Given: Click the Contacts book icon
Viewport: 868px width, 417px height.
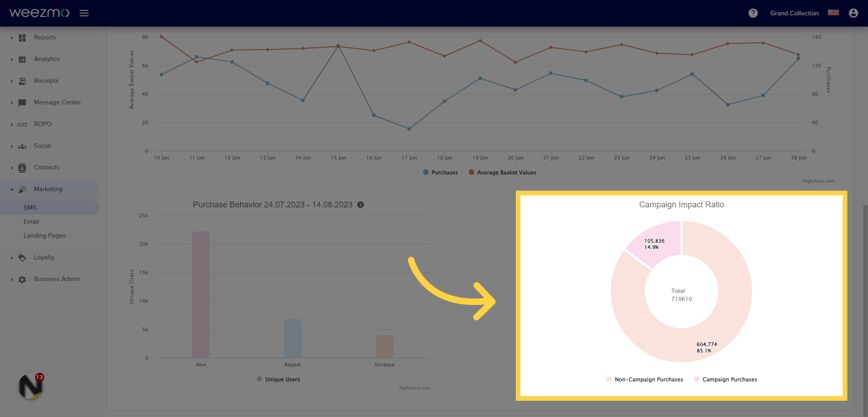Looking at the screenshot, I should (x=22, y=168).
